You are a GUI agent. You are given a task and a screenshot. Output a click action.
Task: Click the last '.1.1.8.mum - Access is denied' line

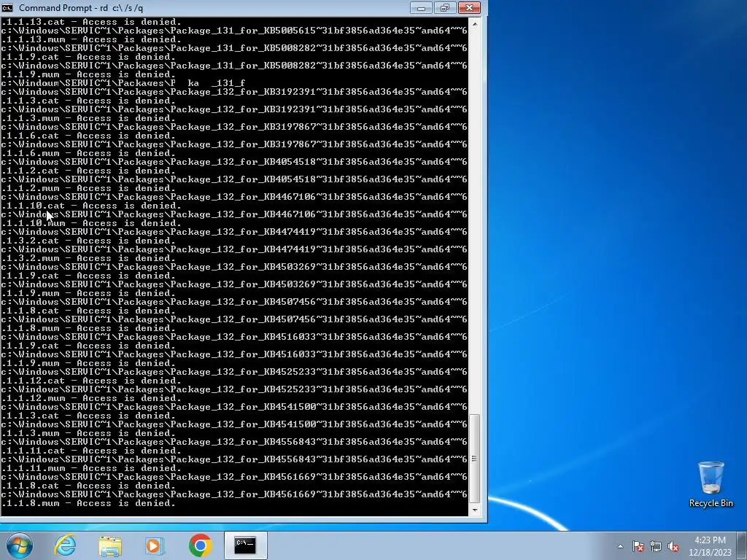(88, 503)
